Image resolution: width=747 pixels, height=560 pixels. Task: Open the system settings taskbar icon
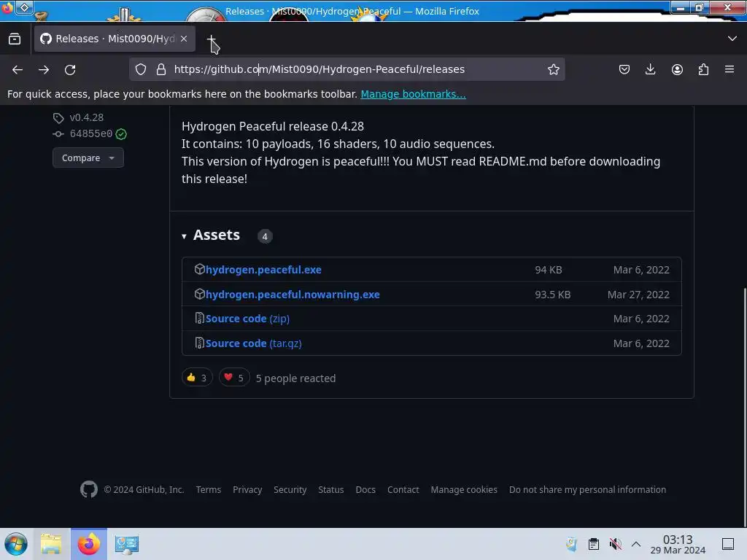[x=126, y=544]
